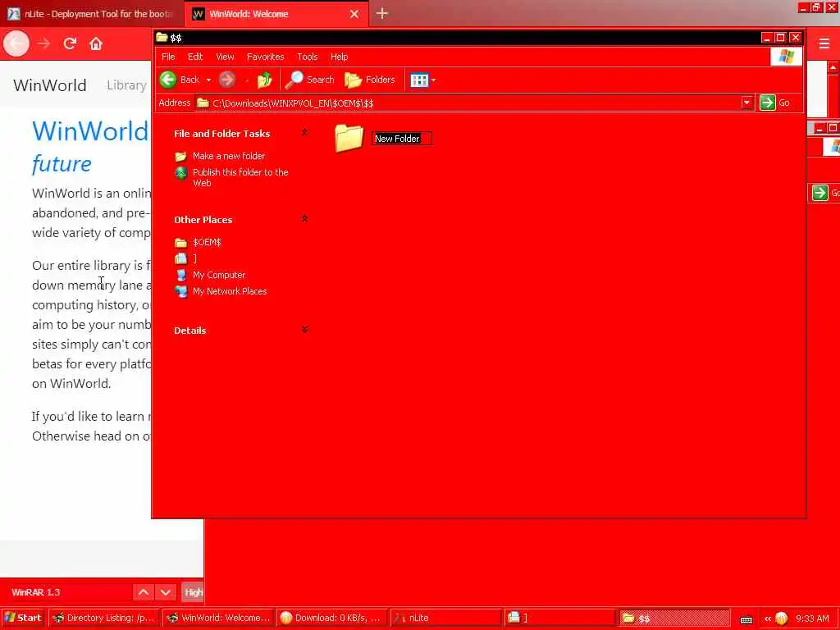The height and width of the screenshot is (630, 840).
Task: Open the Back button history dropdown
Action: [x=208, y=80]
